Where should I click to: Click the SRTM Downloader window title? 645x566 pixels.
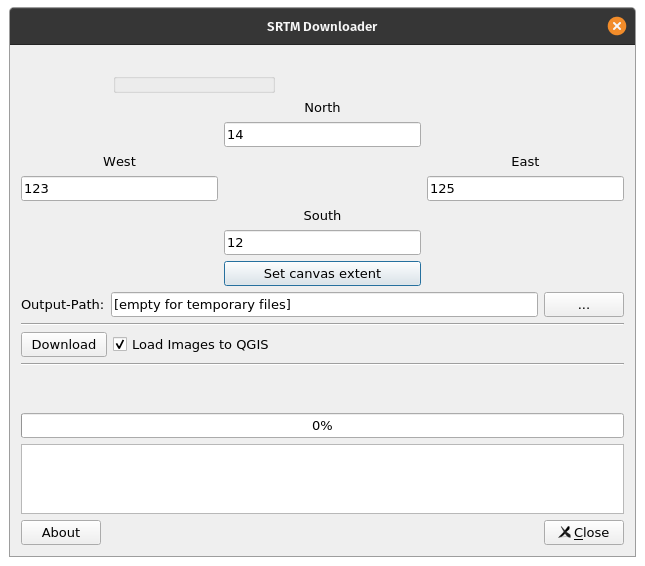coord(322,27)
